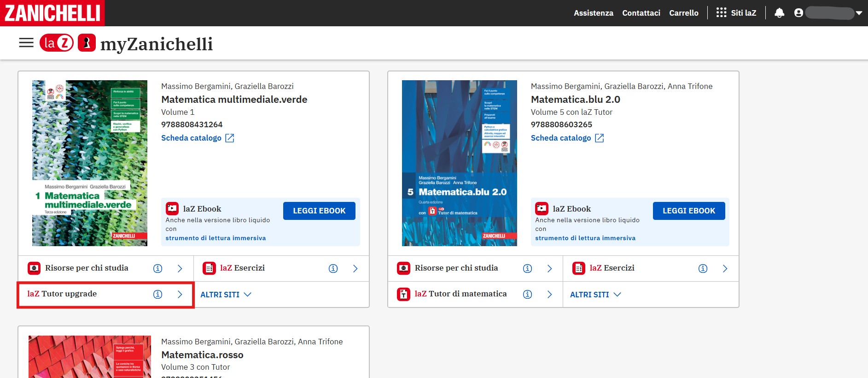The height and width of the screenshot is (378, 868).
Task: Open laZ Tutor di matematica chevron arrow
Action: (x=550, y=294)
